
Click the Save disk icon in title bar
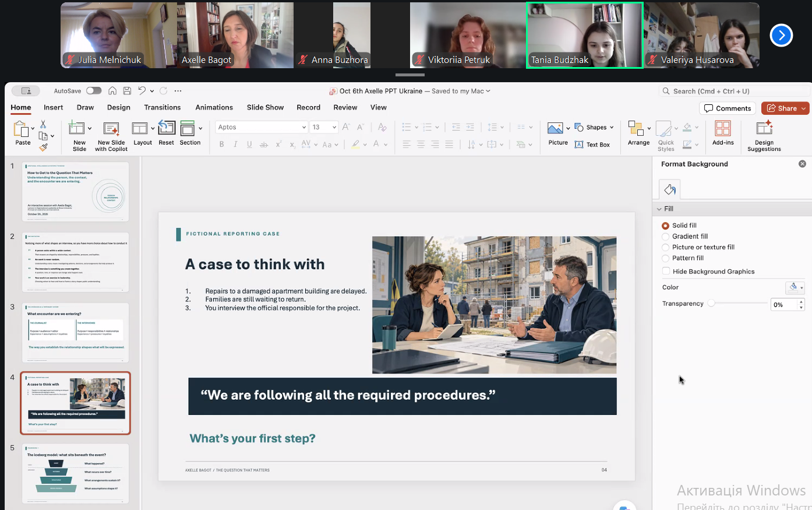[127, 91]
